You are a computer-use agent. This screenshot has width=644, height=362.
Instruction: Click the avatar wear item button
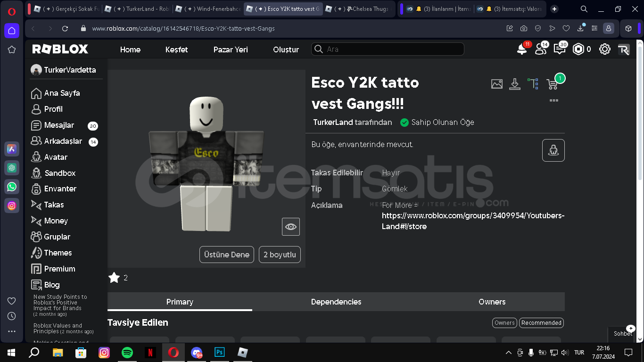tap(553, 150)
